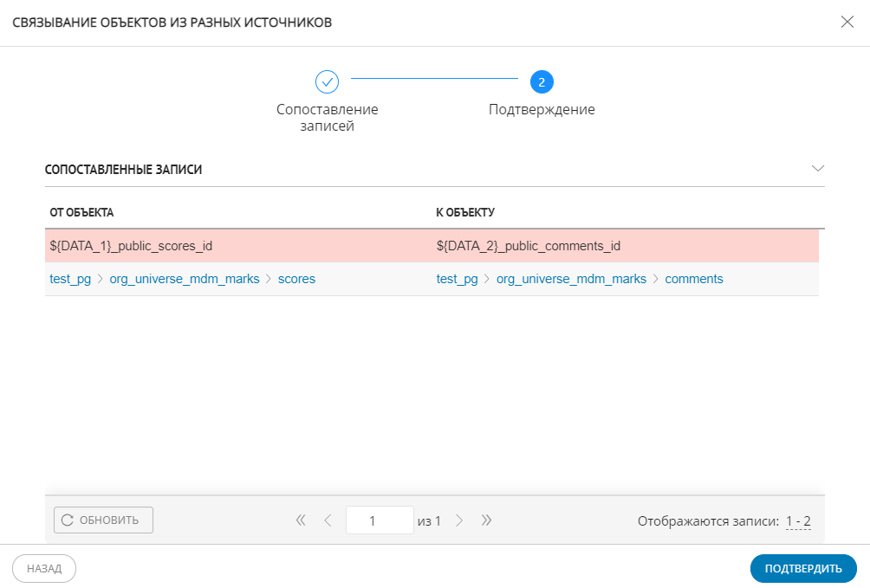Open the comments table link
The width and height of the screenshot is (870, 588).
pos(693,279)
